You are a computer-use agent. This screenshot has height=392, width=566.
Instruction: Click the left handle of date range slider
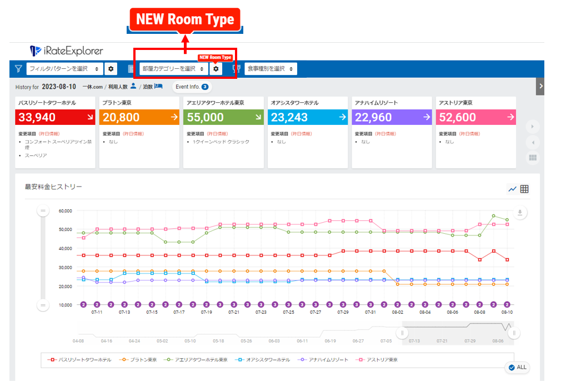tap(403, 333)
